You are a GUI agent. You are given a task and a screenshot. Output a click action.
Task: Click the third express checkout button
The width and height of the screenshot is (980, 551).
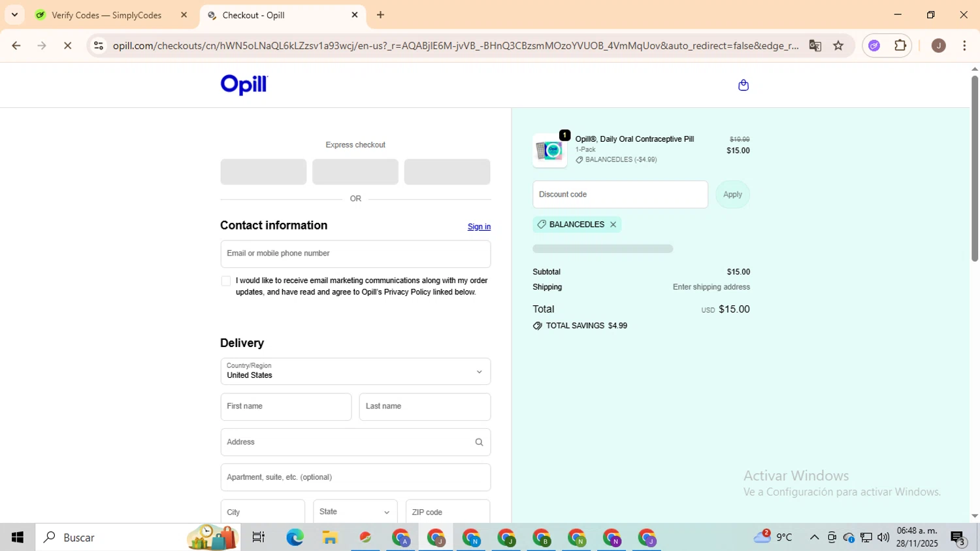click(447, 172)
